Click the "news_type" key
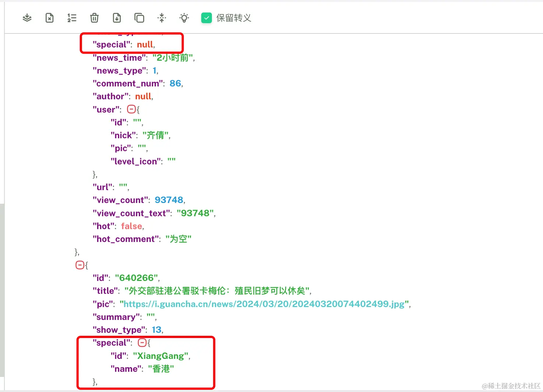This screenshot has width=543, height=392. (120, 71)
